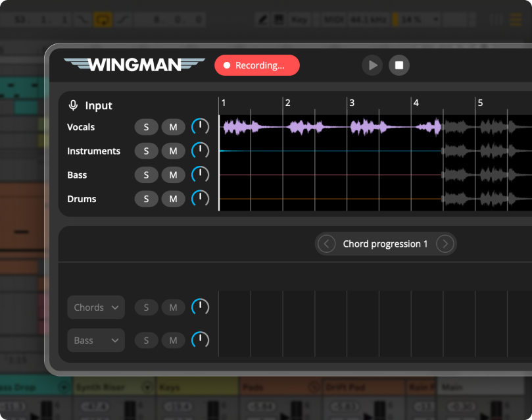This screenshot has width=532, height=420.
Task: Click the yellow loop icon in DAW toolbar
Action: [103, 20]
